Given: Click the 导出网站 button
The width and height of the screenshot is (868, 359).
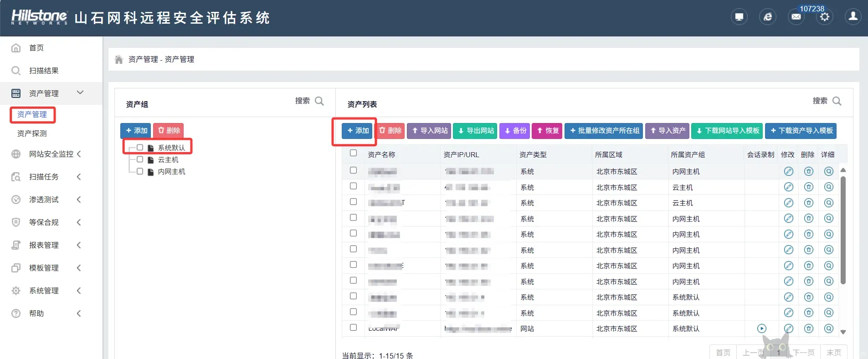Looking at the screenshot, I should pos(475,131).
